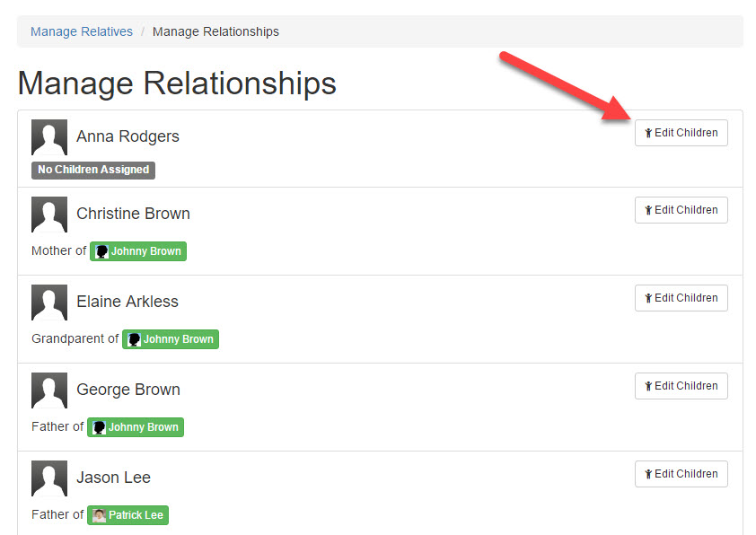Click Anna Rodgers' profile avatar
The height and width of the screenshot is (535, 756).
pyautogui.click(x=49, y=137)
